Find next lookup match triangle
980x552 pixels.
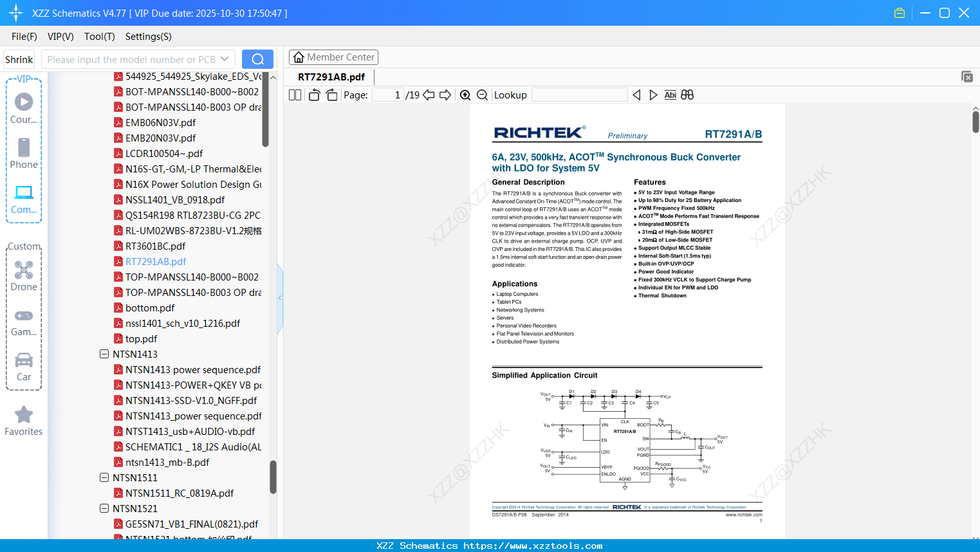(653, 95)
